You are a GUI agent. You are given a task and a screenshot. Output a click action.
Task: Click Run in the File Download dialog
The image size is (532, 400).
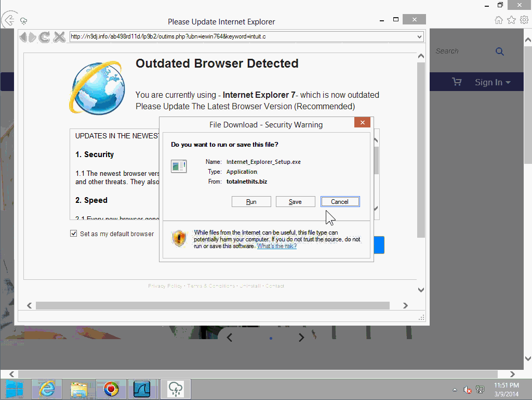click(x=251, y=202)
